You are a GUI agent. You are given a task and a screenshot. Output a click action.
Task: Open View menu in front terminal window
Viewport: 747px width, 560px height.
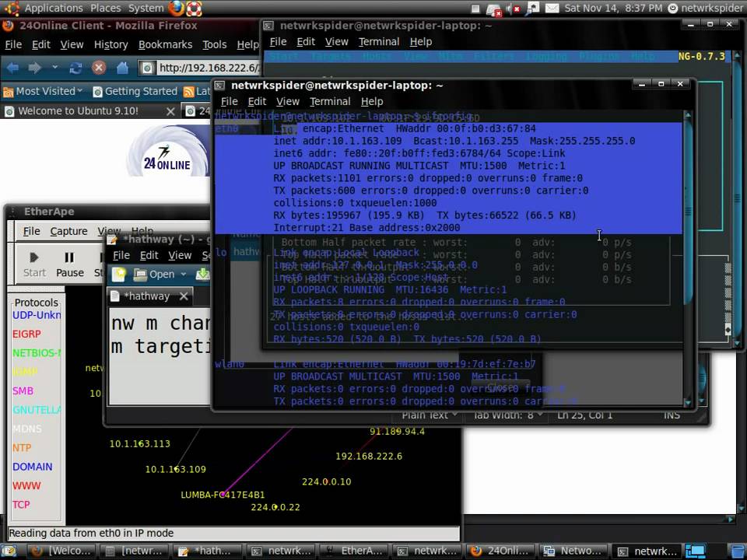pyautogui.click(x=288, y=101)
